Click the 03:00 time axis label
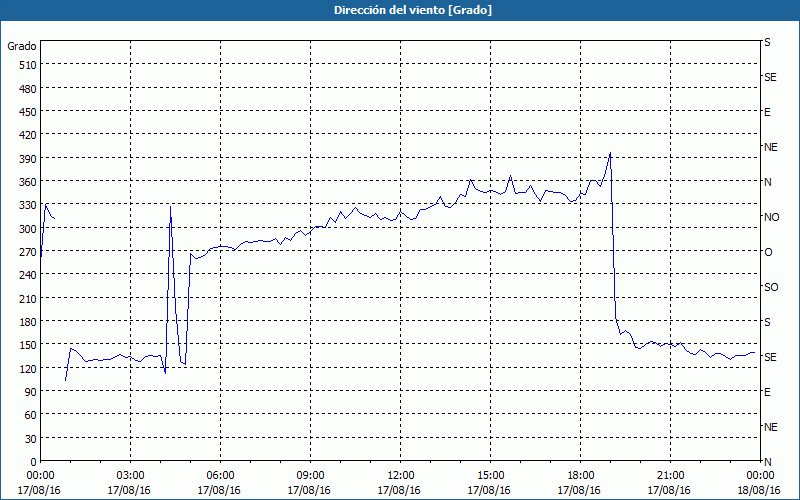 (130, 476)
